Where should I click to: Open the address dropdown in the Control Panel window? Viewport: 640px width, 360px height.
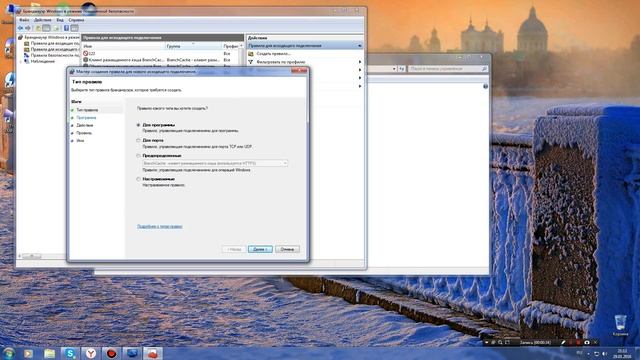tap(394, 69)
